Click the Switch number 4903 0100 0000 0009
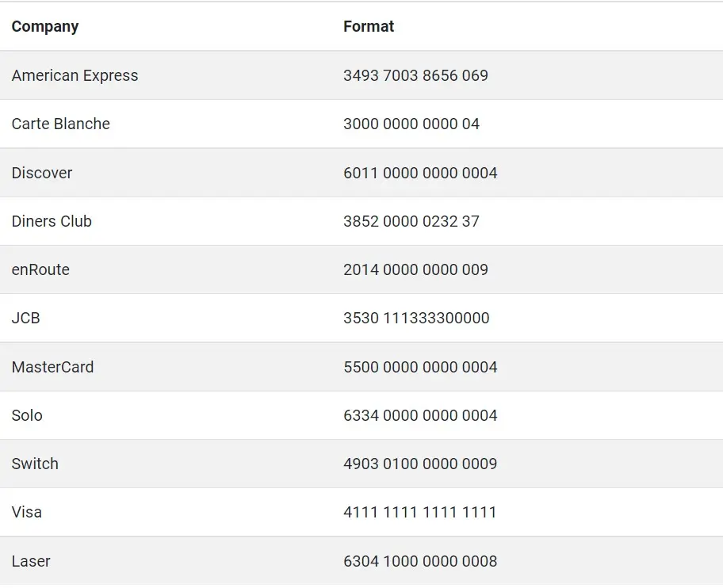Viewport: 723px width, 588px height. click(420, 464)
